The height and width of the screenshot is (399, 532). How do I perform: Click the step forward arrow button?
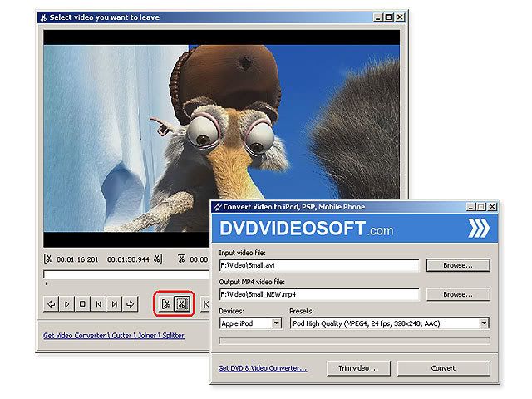[x=131, y=304]
